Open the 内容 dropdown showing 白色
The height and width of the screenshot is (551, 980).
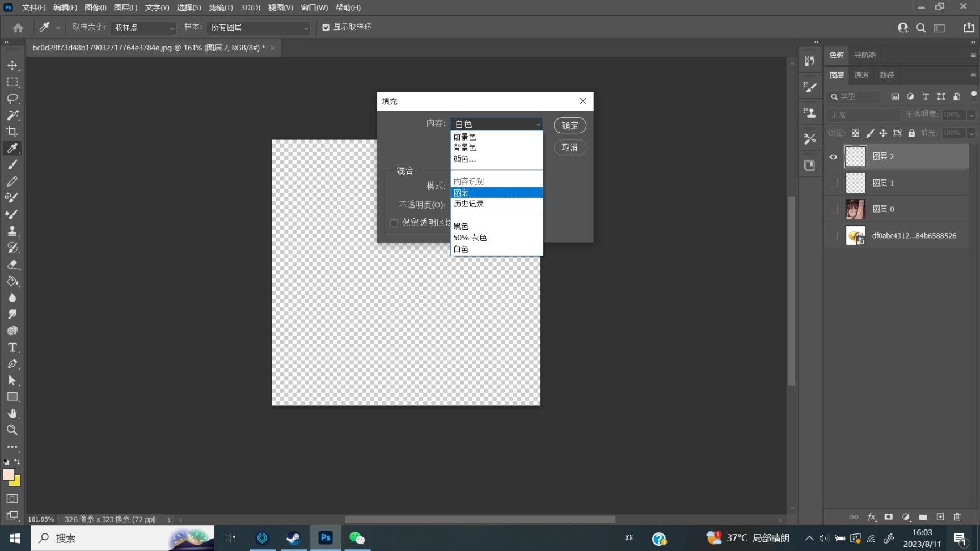[497, 124]
